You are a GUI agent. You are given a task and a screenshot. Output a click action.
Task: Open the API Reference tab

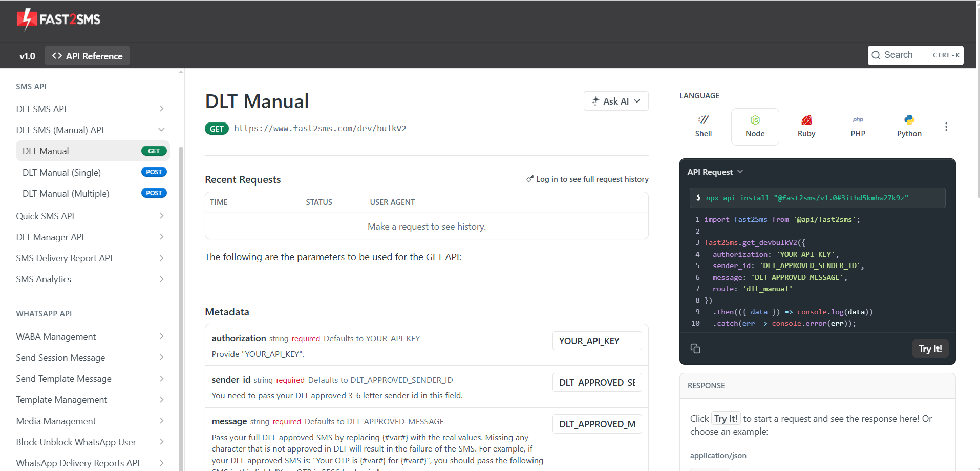(x=87, y=56)
